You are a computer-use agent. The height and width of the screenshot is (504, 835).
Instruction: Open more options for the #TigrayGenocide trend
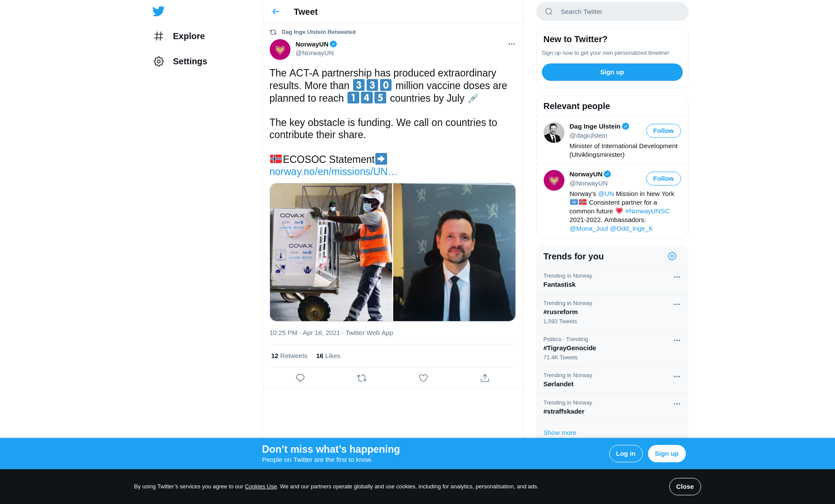click(677, 341)
